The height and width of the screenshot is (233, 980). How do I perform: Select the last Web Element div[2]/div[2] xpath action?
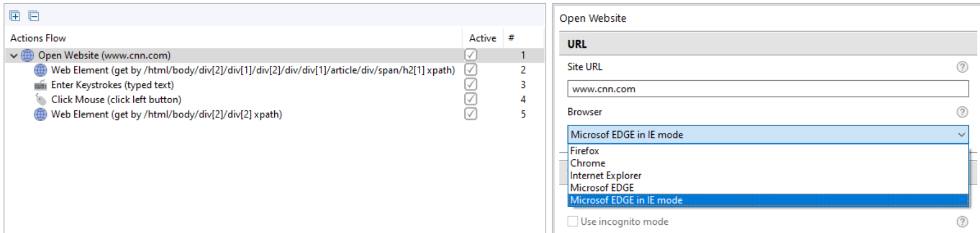166,115
